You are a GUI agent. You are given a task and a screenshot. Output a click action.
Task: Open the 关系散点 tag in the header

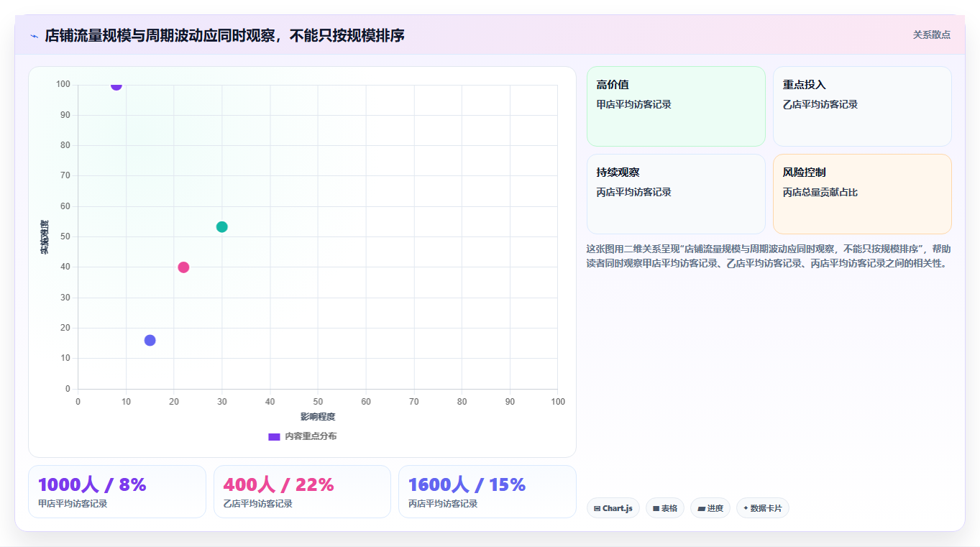tap(932, 35)
